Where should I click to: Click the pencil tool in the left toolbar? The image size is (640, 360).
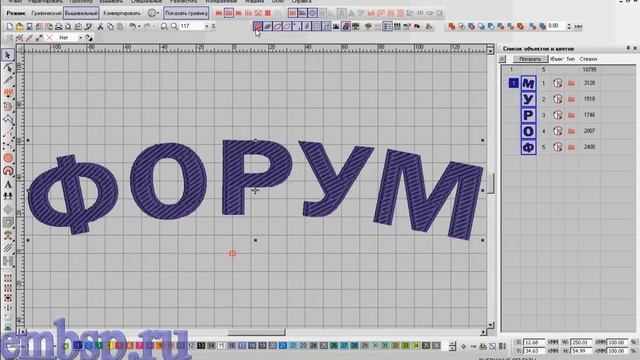(x=8, y=80)
